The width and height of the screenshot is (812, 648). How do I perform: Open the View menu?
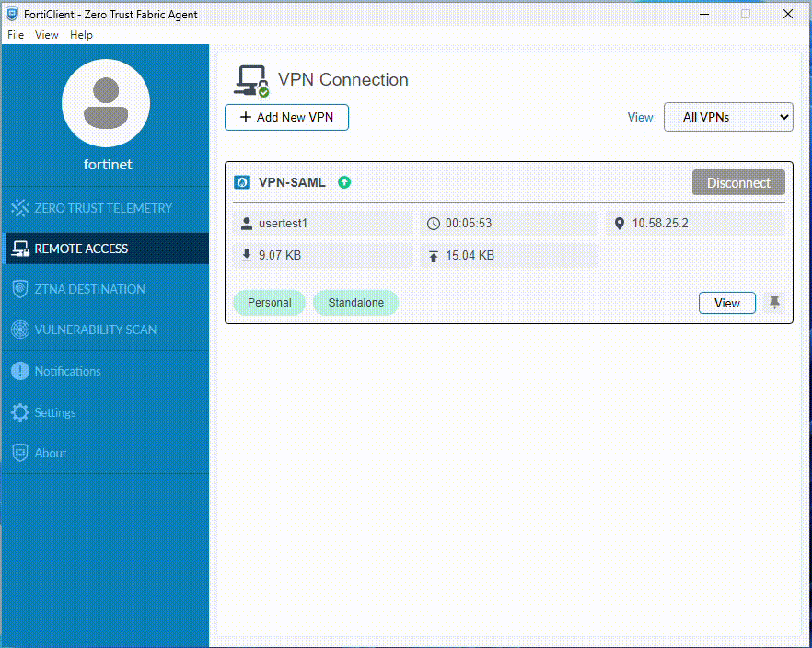(47, 35)
